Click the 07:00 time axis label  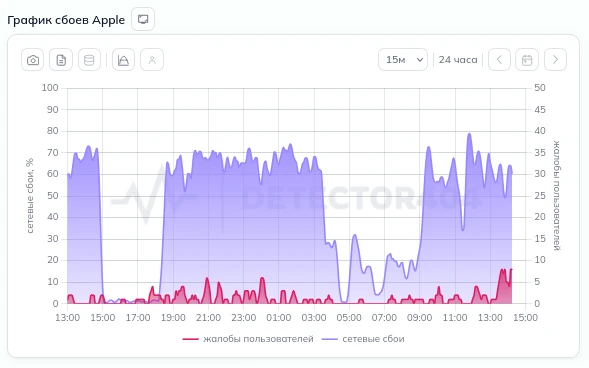pos(384,318)
